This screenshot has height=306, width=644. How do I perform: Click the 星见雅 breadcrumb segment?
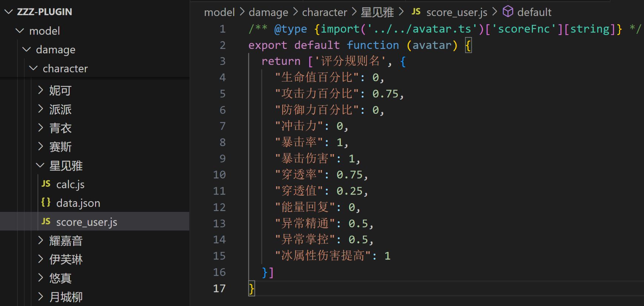click(x=377, y=12)
